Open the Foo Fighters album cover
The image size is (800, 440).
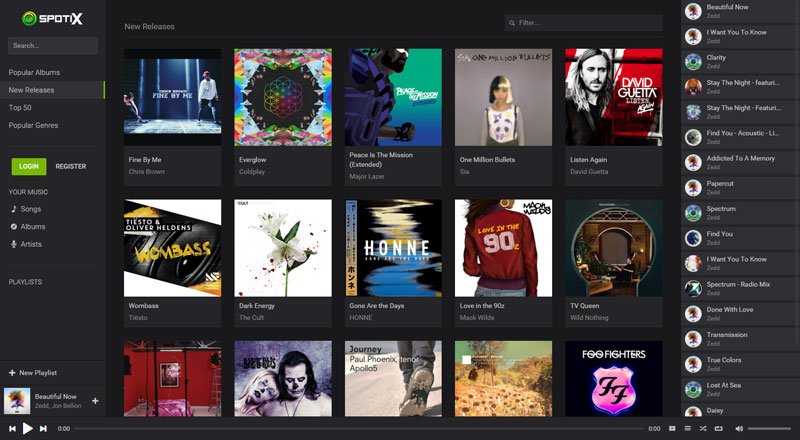click(x=614, y=379)
